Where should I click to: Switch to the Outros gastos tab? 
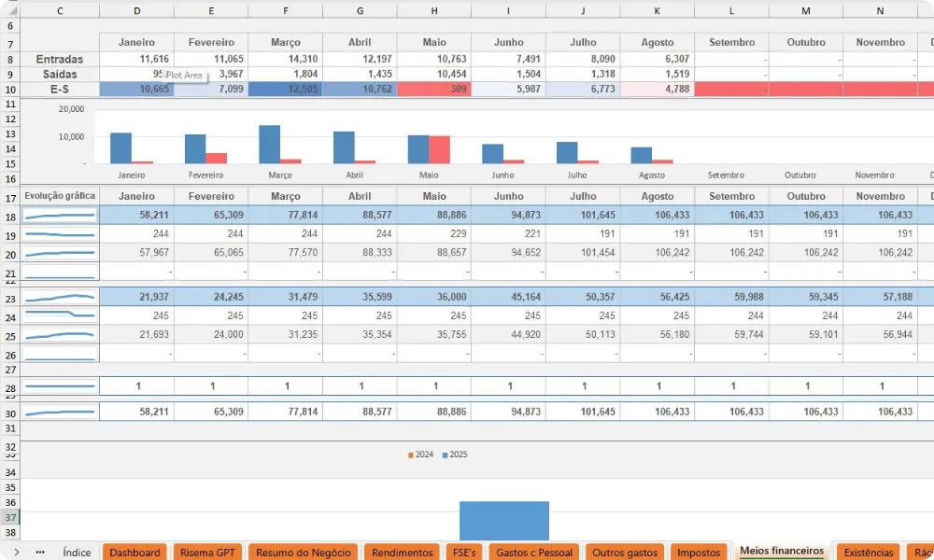click(x=624, y=552)
